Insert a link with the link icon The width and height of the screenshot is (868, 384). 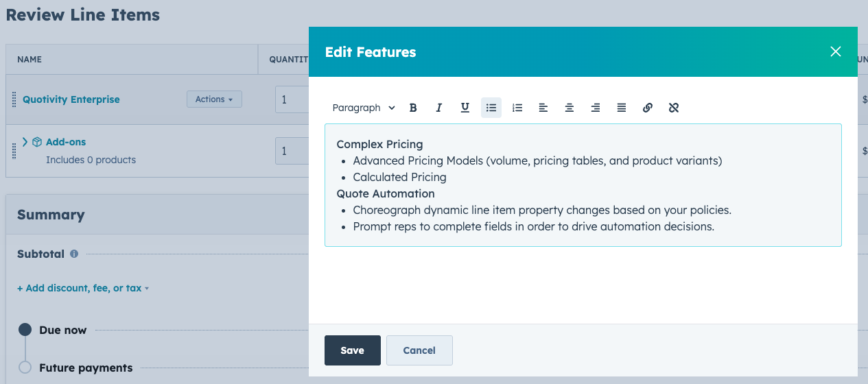click(x=648, y=108)
